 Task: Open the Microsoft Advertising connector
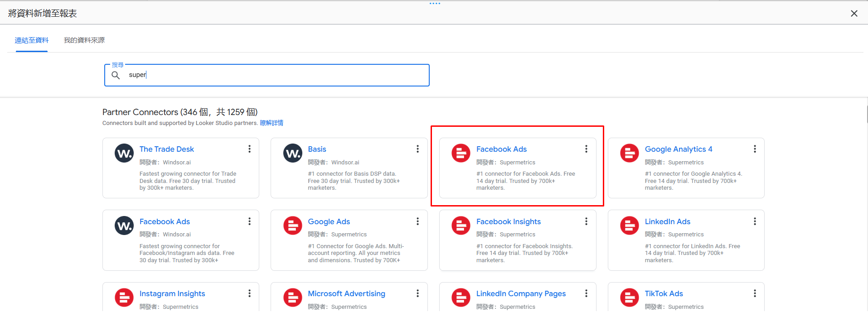tap(346, 294)
